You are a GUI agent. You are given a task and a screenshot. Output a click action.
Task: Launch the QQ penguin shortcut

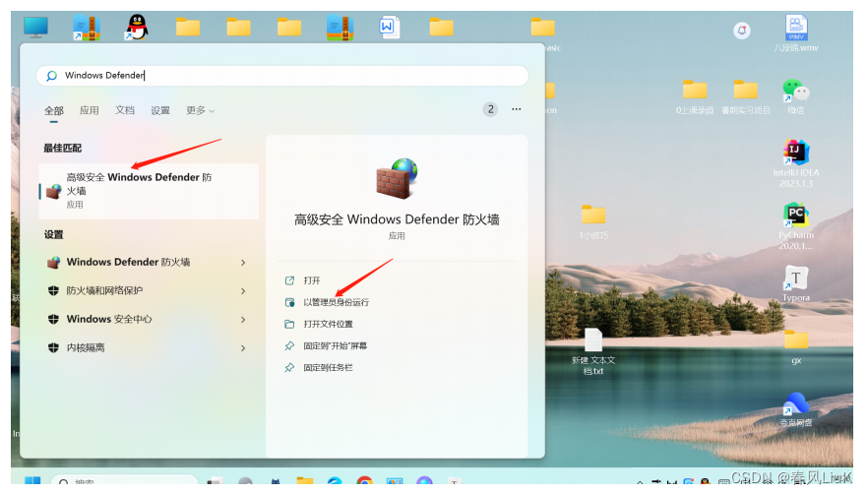137,28
